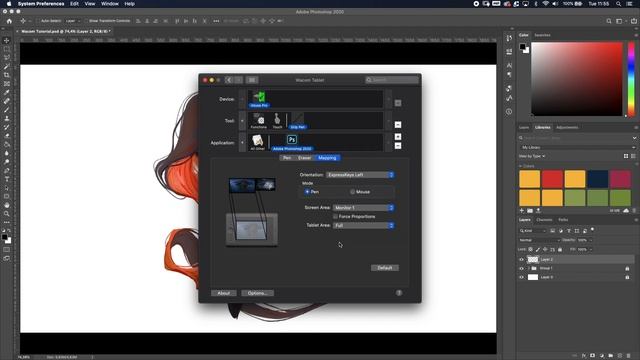The width and height of the screenshot is (640, 360).
Task: Open View by Type dropdown
Action: point(532,156)
